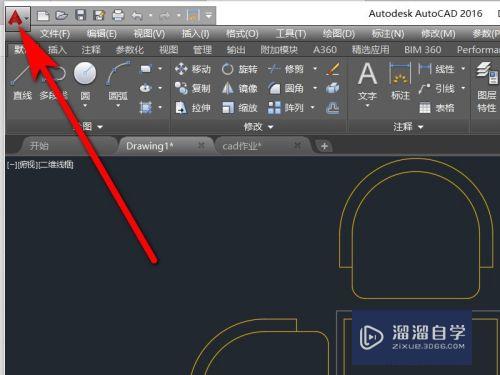500x375 pixels.
Task: Click the 移动 move tool
Action: coord(193,69)
